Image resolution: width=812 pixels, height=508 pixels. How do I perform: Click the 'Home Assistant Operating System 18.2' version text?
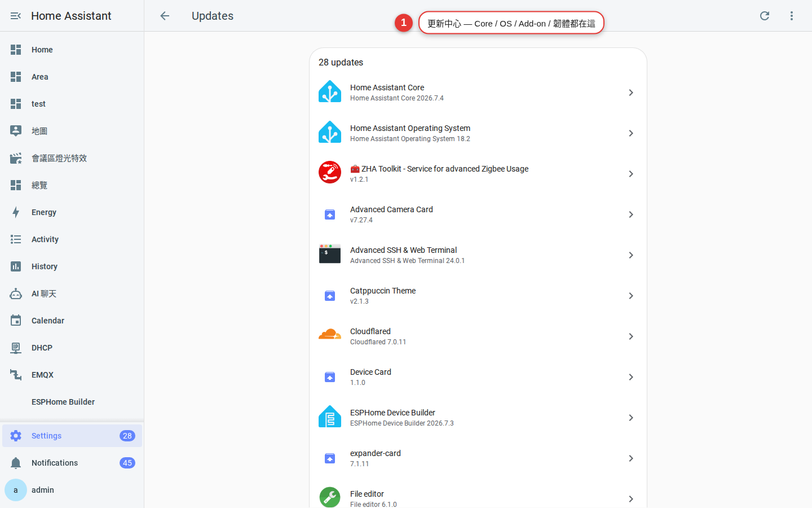[410, 139]
